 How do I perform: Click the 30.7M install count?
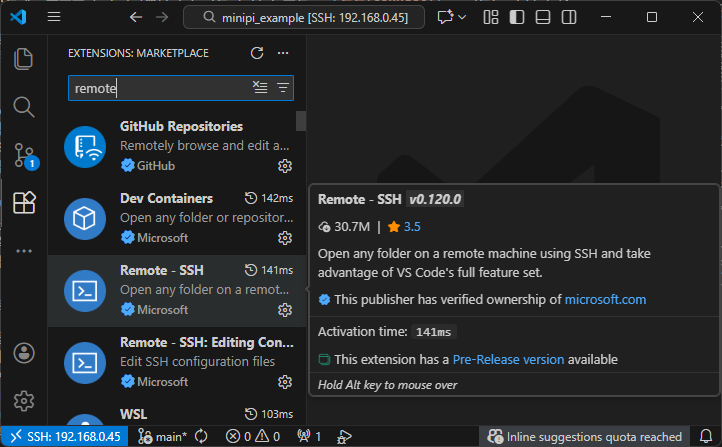click(x=344, y=226)
